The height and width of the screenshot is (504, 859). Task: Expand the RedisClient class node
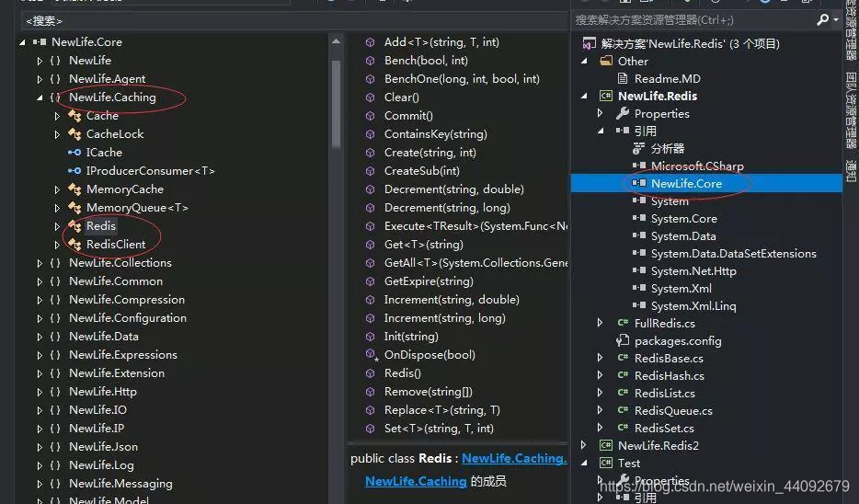click(57, 245)
